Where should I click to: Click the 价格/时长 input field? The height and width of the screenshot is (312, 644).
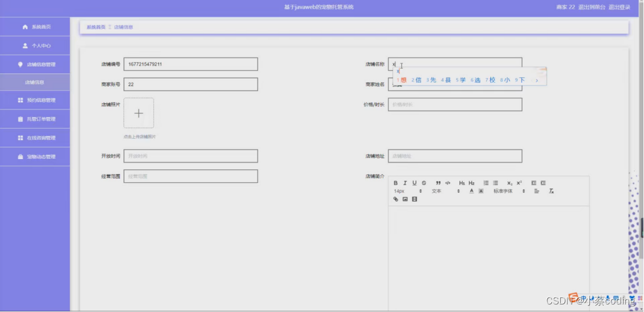pyautogui.click(x=455, y=104)
